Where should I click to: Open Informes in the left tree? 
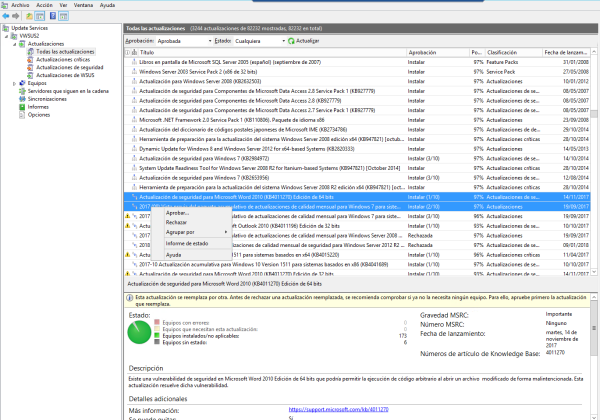(38, 107)
